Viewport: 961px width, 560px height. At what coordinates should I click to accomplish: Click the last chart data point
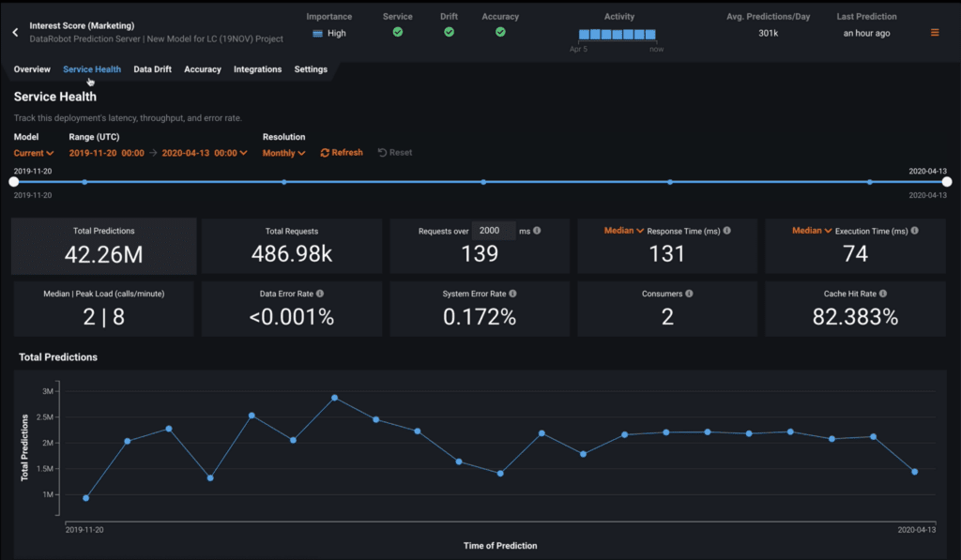(914, 472)
